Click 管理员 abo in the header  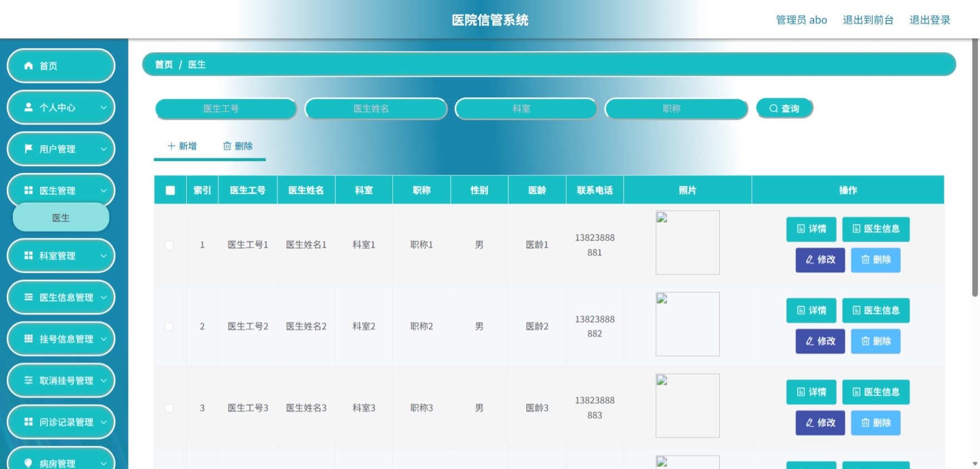[x=802, y=20]
